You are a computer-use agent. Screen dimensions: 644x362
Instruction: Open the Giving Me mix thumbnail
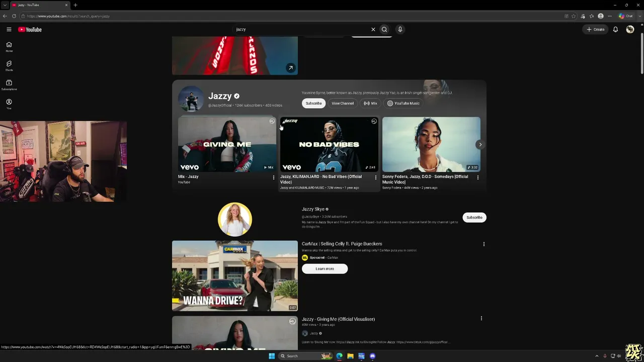point(227,145)
